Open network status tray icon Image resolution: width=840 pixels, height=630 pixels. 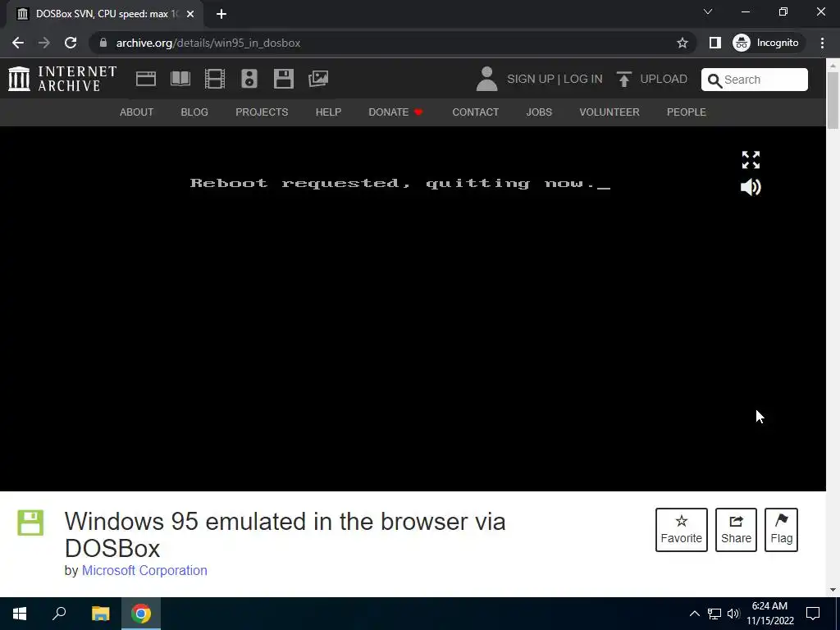coord(714,614)
